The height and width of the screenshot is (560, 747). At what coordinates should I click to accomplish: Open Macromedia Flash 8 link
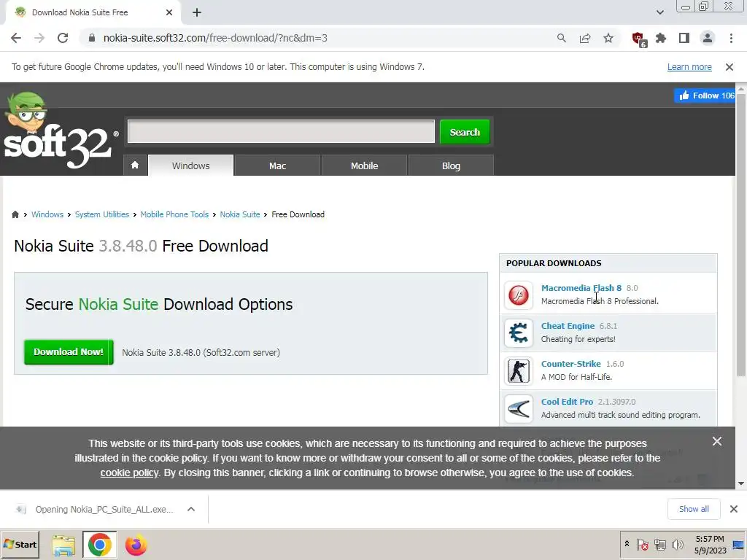[581, 287]
